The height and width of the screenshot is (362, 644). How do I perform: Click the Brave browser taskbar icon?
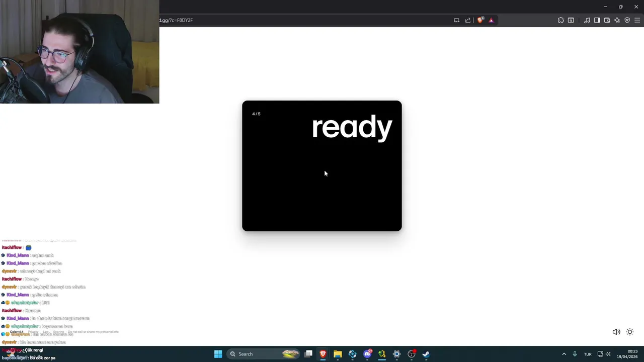click(x=323, y=354)
